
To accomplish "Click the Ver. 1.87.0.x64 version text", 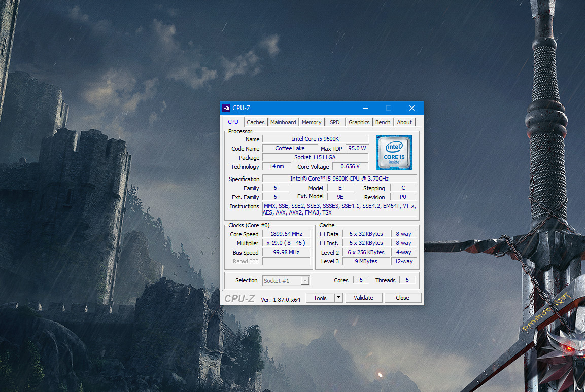I will [281, 300].
